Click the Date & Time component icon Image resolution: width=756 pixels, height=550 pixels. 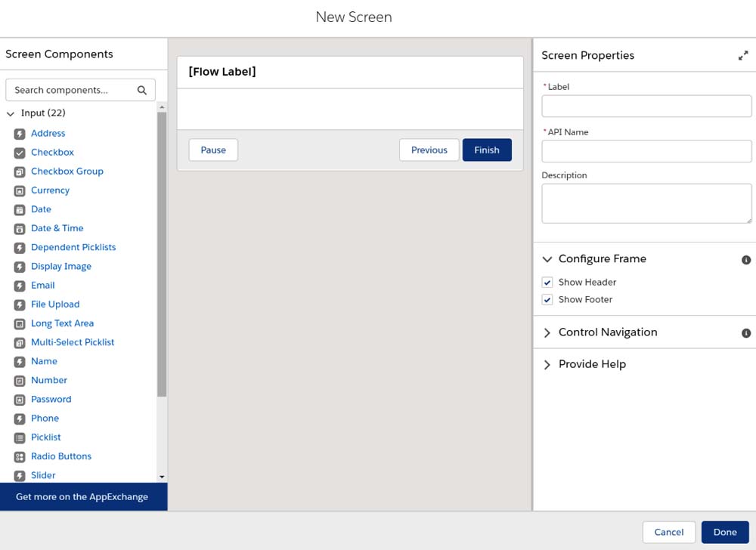pyautogui.click(x=20, y=228)
